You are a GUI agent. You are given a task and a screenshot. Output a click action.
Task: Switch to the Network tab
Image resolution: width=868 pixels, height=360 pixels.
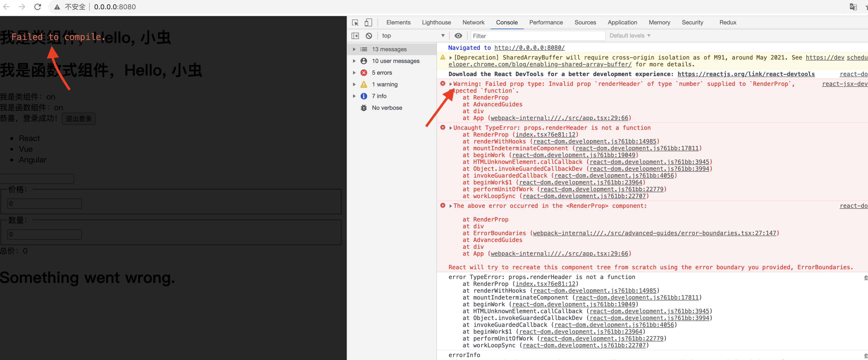[x=473, y=23]
